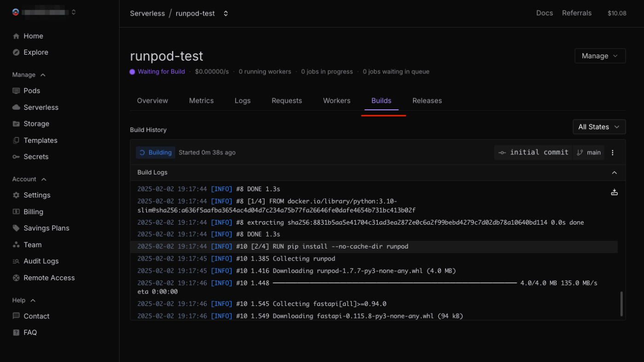The height and width of the screenshot is (362, 644).
Task: Click the Team icon in sidebar
Action: click(16, 245)
